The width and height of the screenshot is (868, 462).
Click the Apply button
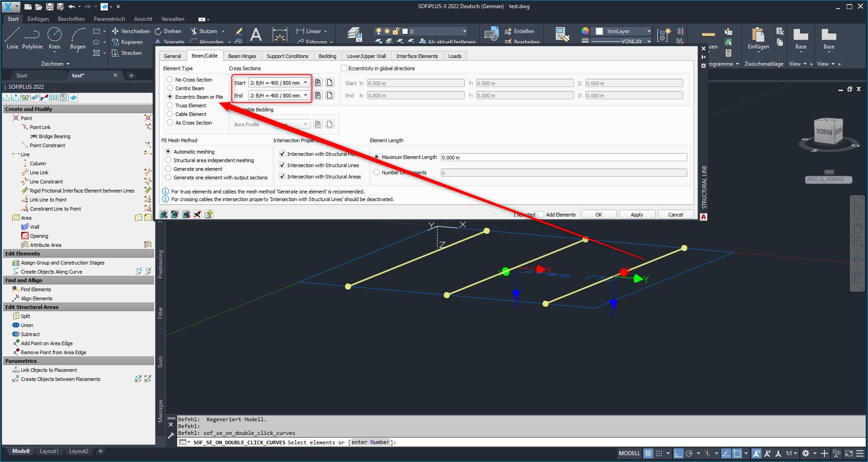pyautogui.click(x=637, y=215)
